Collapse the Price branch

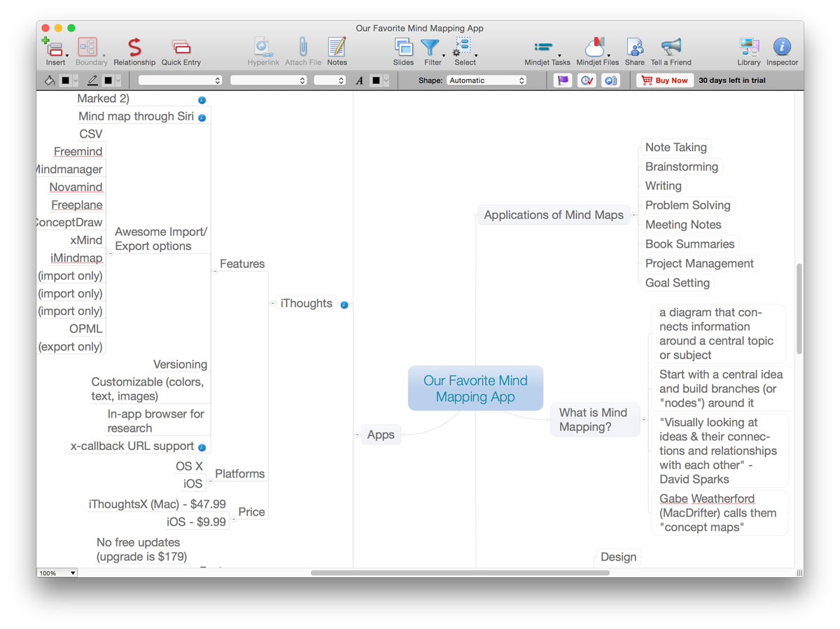[x=233, y=519]
